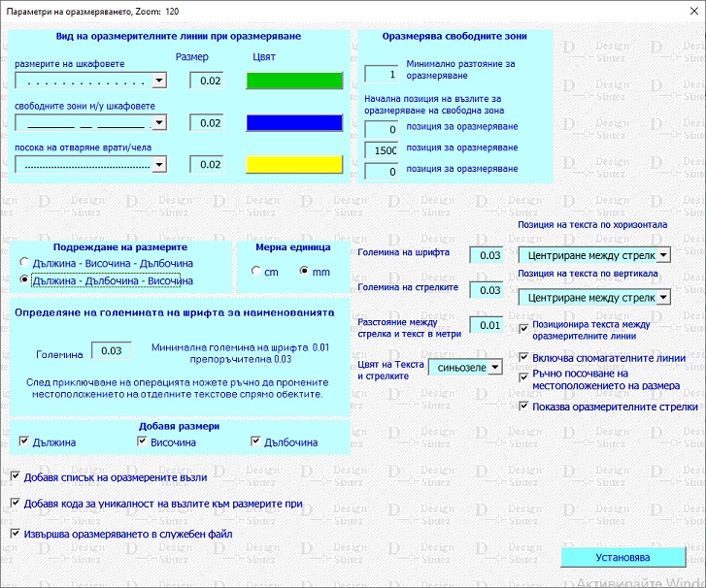706x588 pixels.
Task: Click the Цвят column header text
Action: pos(264,56)
